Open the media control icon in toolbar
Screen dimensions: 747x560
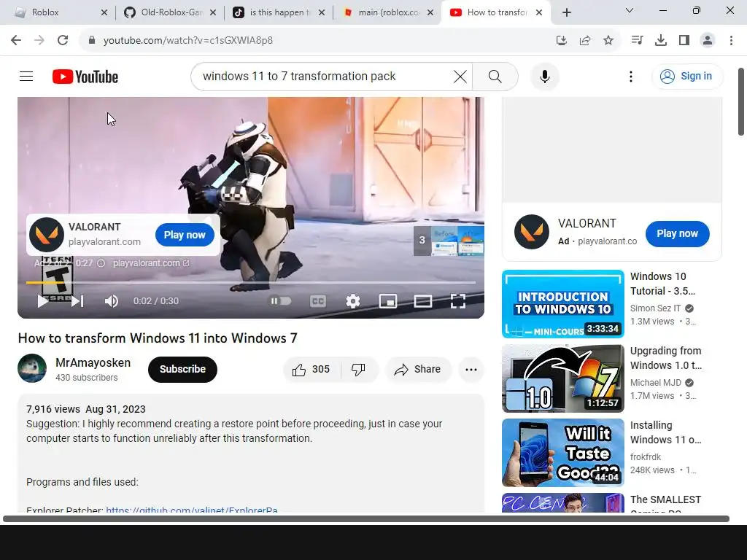(x=637, y=41)
